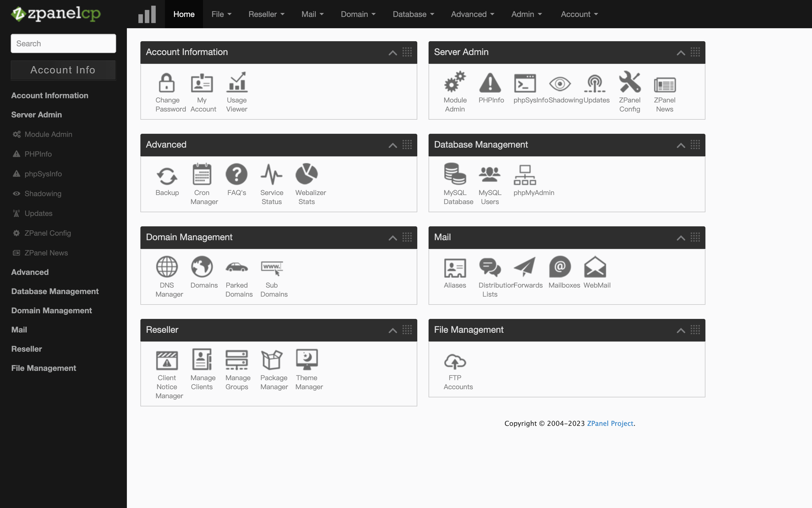Image resolution: width=812 pixels, height=508 pixels.
Task: Open the Domain dropdown menu
Action: 358,14
